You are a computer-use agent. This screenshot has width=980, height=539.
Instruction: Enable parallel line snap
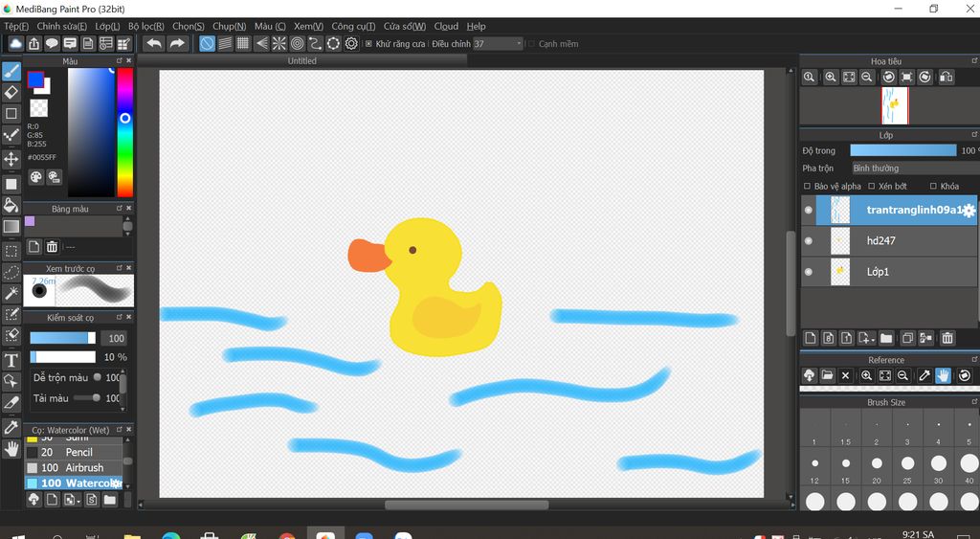pyautogui.click(x=225, y=43)
